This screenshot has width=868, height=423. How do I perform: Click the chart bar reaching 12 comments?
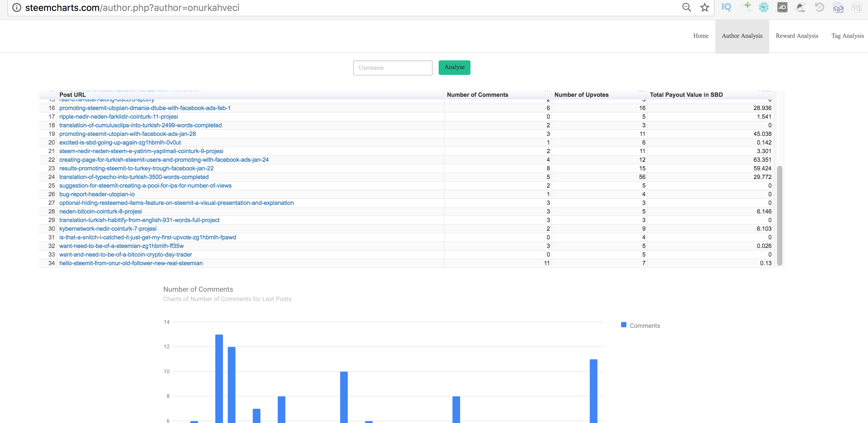point(232,385)
